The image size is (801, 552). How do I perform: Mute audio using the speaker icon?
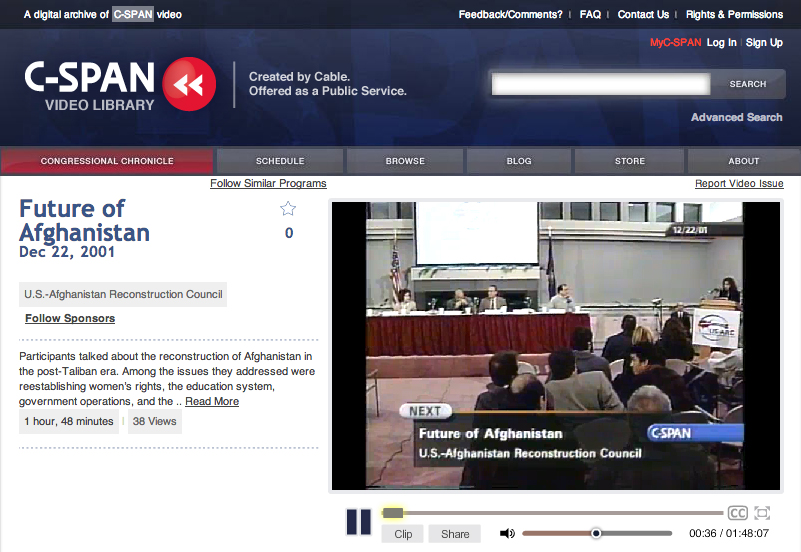[x=507, y=534]
